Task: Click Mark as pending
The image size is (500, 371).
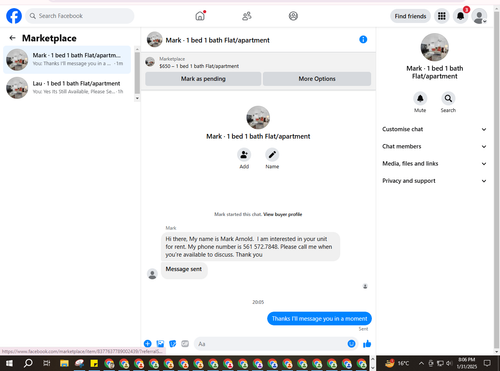Action: coord(203,79)
